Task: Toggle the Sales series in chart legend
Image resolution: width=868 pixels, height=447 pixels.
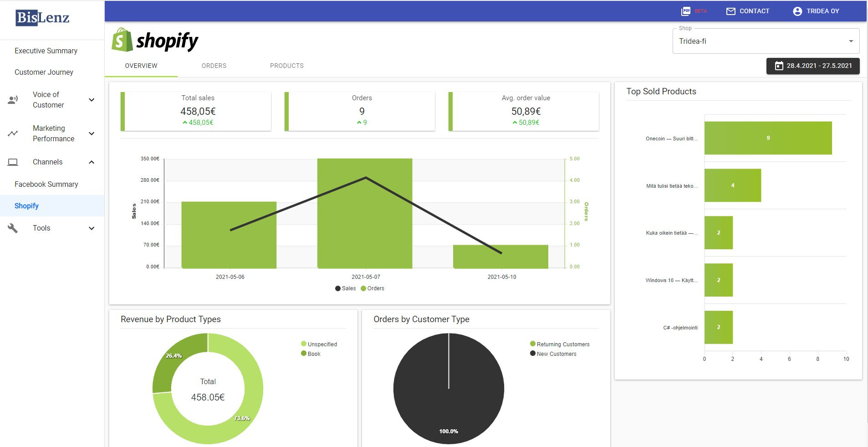Action: [346, 288]
